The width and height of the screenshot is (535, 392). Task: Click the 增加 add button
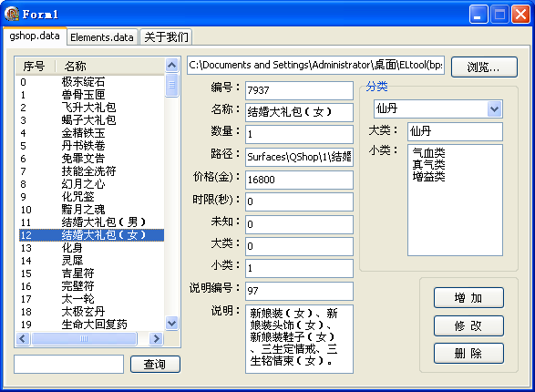tap(468, 298)
